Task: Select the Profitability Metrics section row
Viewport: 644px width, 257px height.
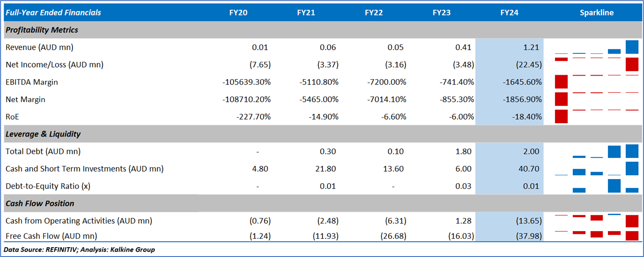Action: (x=42, y=30)
